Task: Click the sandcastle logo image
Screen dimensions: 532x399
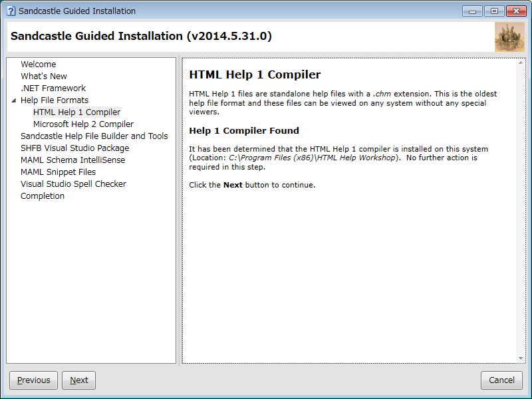Action: [509, 37]
